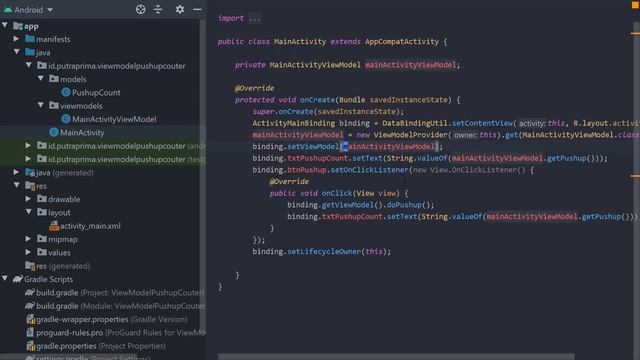Viewport: 640px width, 360px height.
Task: Click the orange inspection indicator at top right
Action: [635, 4]
